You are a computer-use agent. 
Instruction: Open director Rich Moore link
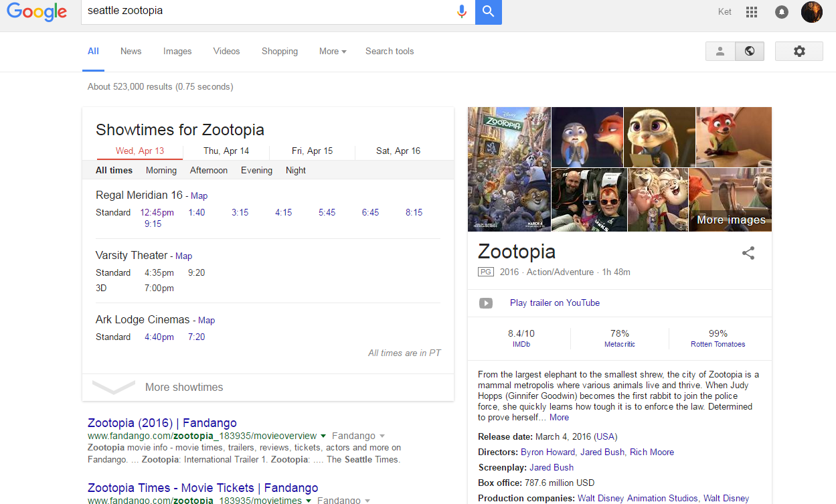652,452
